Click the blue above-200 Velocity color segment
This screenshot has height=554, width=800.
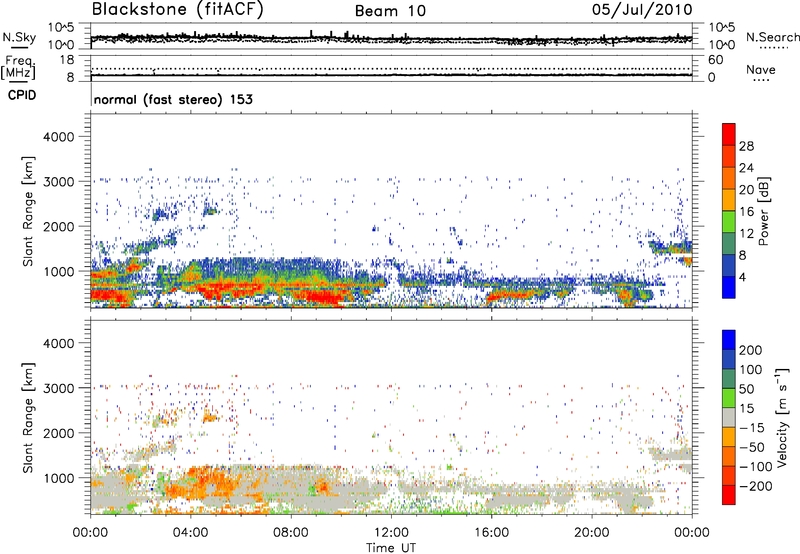coord(729,340)
